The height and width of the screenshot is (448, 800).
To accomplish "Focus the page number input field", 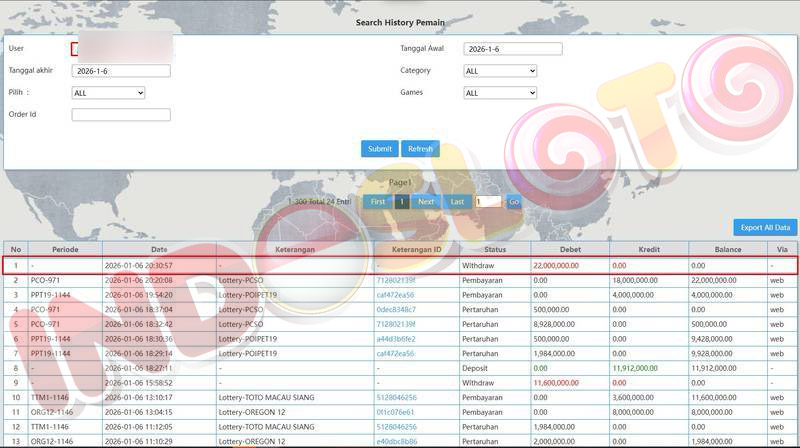I will 487,202.
